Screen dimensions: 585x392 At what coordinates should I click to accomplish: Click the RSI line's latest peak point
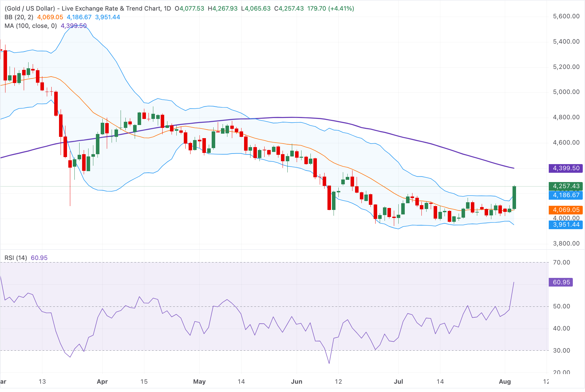point(514,282)
